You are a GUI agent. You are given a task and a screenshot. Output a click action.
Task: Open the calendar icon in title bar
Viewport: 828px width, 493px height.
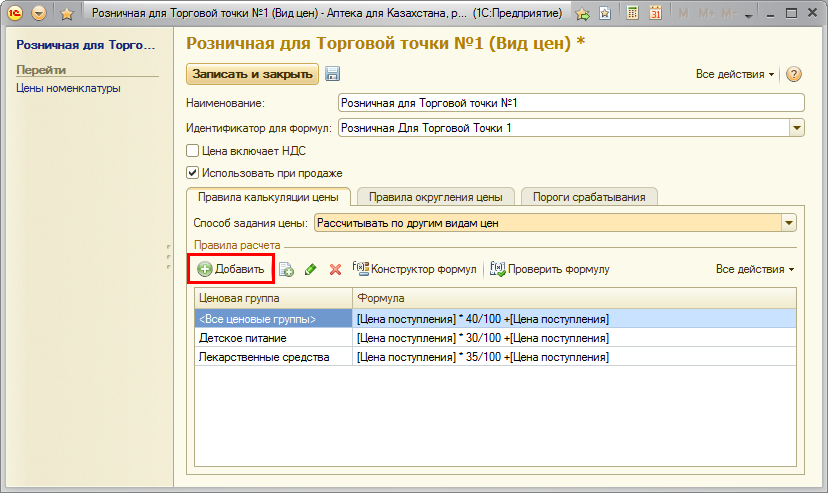pos(656,14)
